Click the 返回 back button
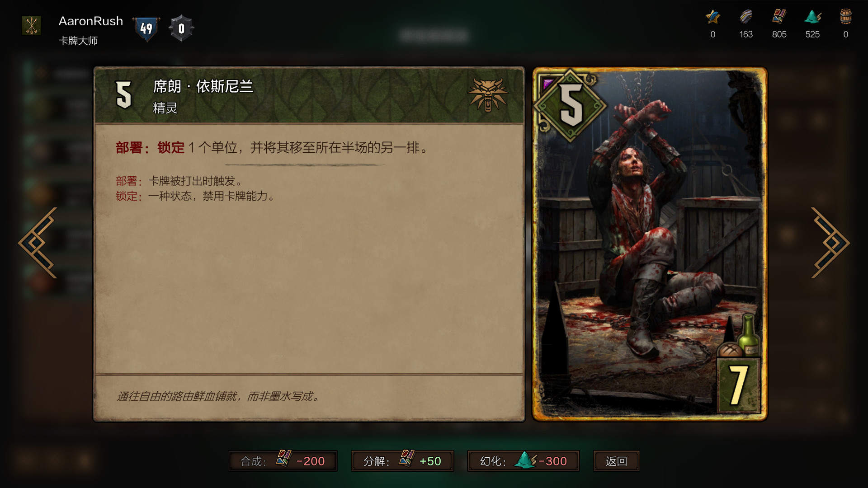This screenshot has height=488, width=868. (616, 461)
